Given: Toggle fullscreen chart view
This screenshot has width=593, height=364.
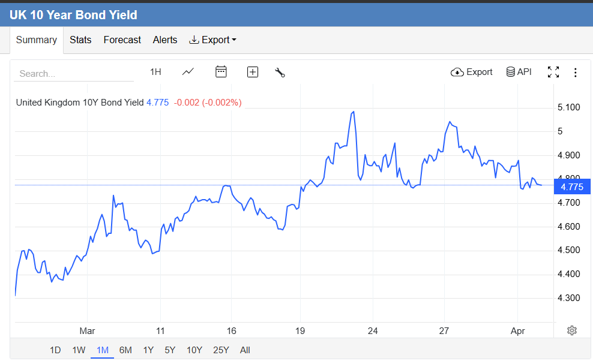Looking at the screenshot, I should point(553,72).
